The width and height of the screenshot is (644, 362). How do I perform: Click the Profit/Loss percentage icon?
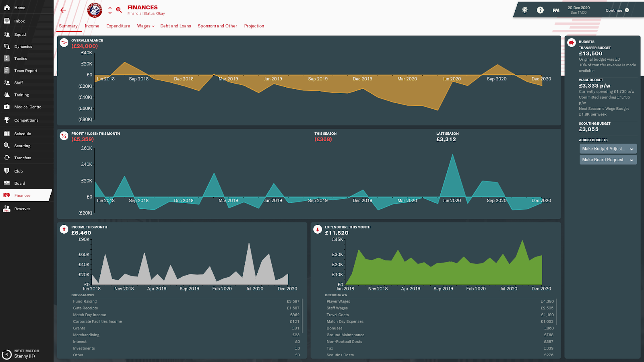tap(64, 136)
